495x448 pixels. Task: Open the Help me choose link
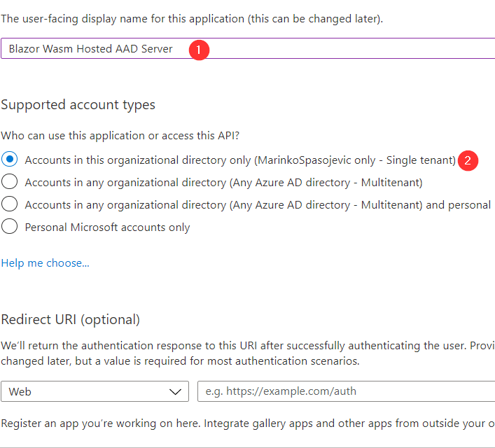click(45, 263)
